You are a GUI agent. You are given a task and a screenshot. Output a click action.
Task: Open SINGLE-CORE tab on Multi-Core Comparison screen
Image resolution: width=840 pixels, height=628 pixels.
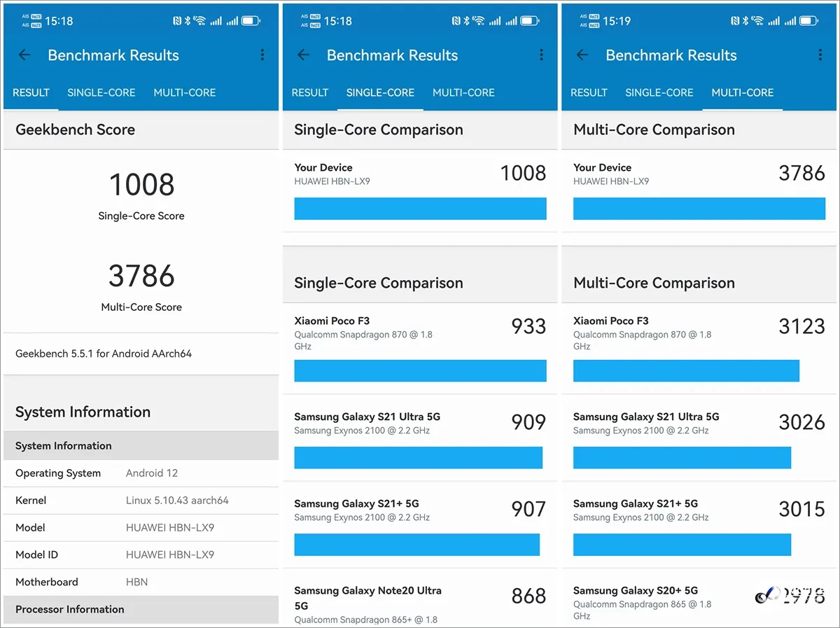click(659, 92)
